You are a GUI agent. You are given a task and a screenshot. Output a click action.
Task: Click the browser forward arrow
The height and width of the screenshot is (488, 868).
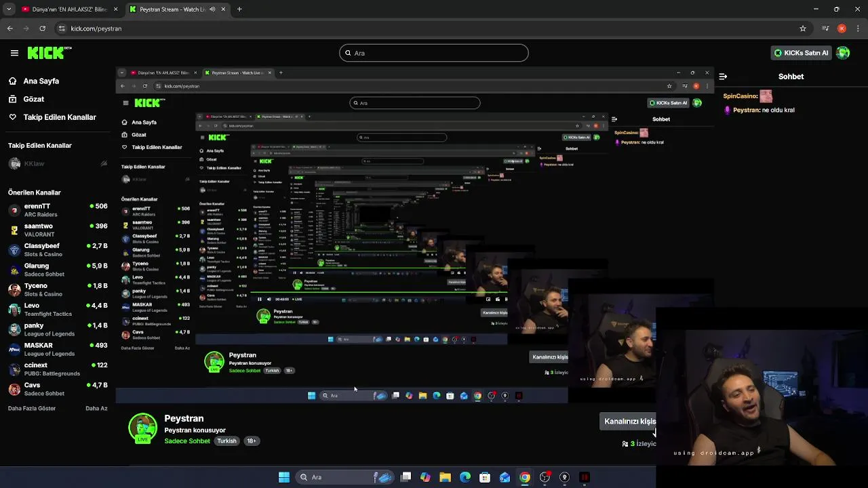coord(26,28)
